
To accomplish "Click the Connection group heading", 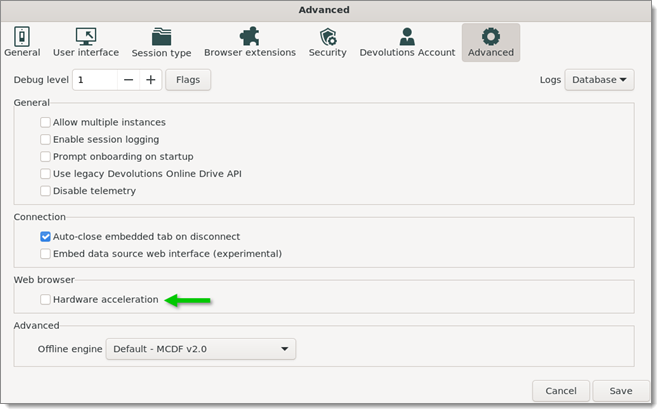I will click(x=40, y=217).
